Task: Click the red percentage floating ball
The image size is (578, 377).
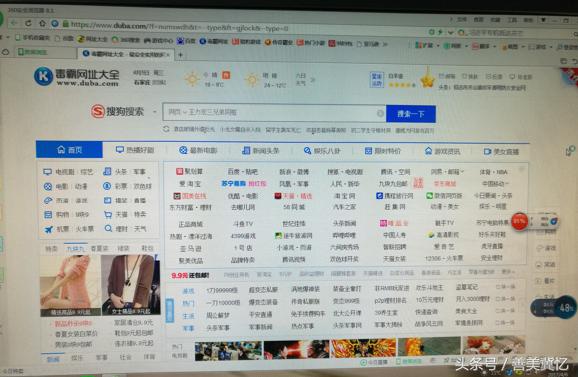Action: click(519, 221)
